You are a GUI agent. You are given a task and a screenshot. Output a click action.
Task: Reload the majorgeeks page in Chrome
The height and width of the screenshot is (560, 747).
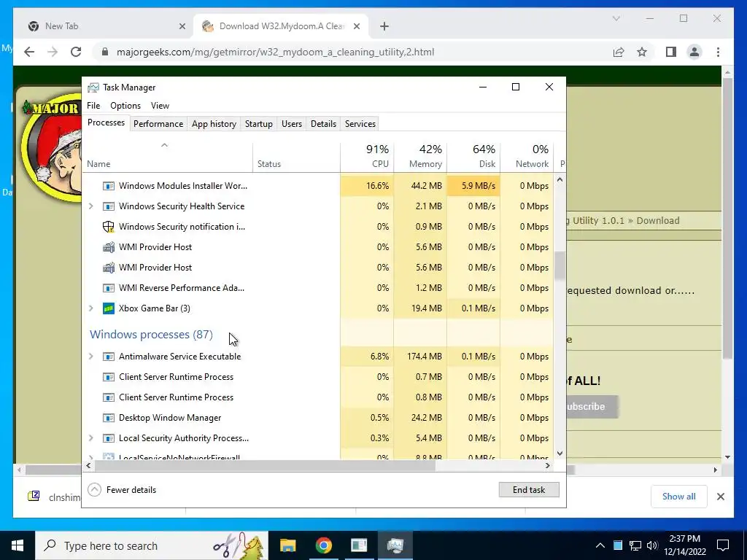pyautogui.click(x=76, y=52)
